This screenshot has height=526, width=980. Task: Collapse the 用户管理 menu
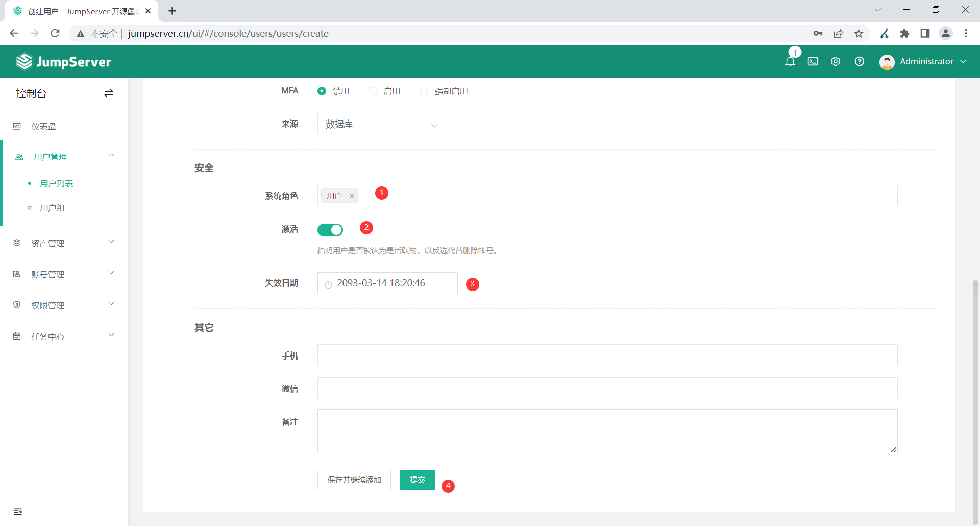pyautogui.click(x=111, y=155)
